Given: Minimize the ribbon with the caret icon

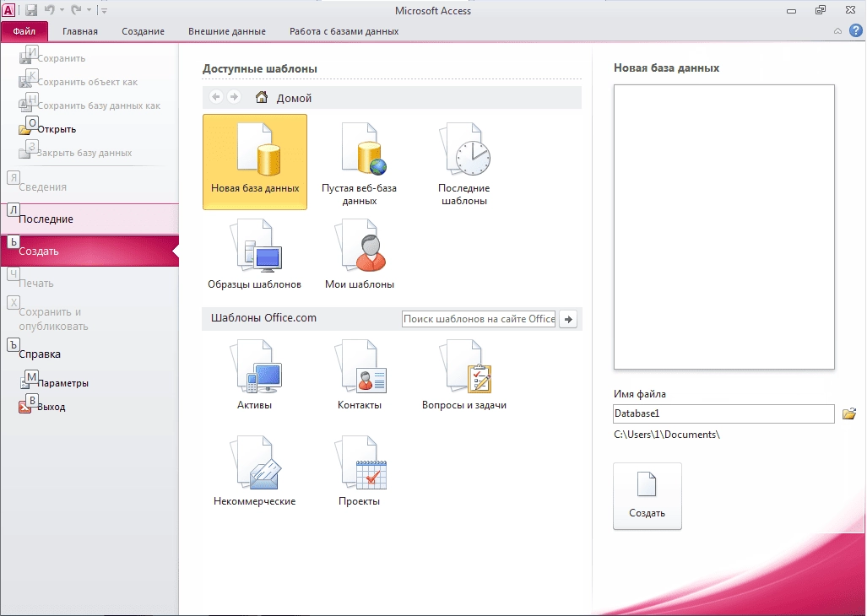Looking at the screenshot, I should pyautogui.click(x=837, y=31).
